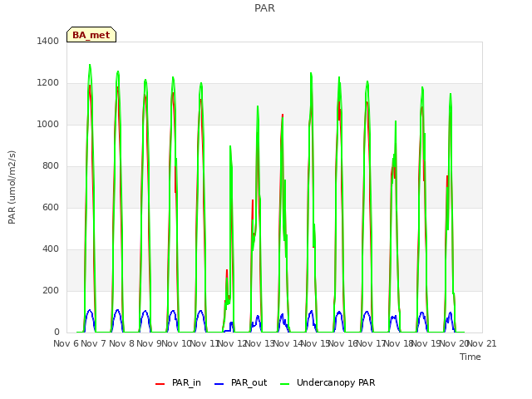The height and width of the screenshot is (399, 532).
Task: Click the 1200 y-axis tick label
Action: tap(48, 83)
